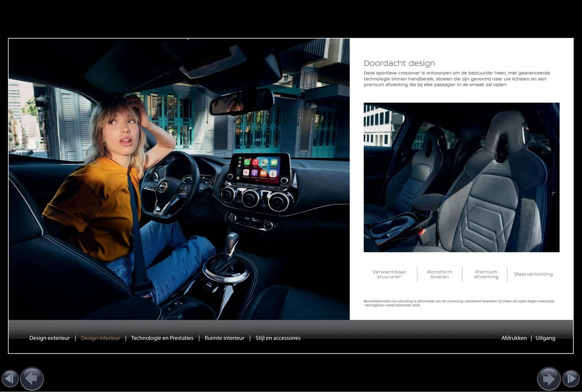The image size is (582, 392).
Task: Select the Sfeerverlichting feature label
Action: coord(533,274)
